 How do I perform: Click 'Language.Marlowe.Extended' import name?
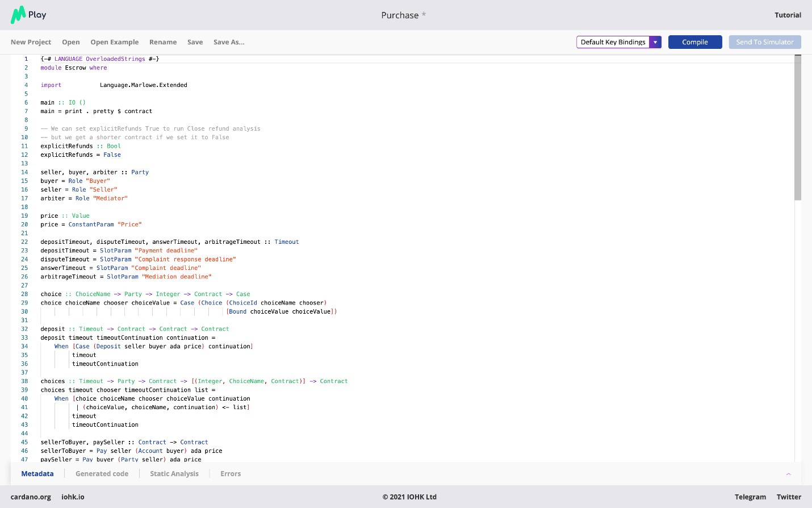(x=144, y=85)
